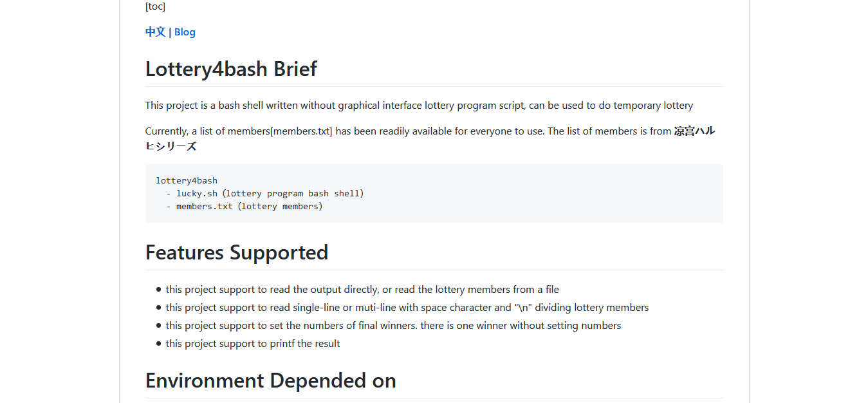Click the bullet about numbers of final winners
Screen dimensions: 868x403
pos(393,326)
